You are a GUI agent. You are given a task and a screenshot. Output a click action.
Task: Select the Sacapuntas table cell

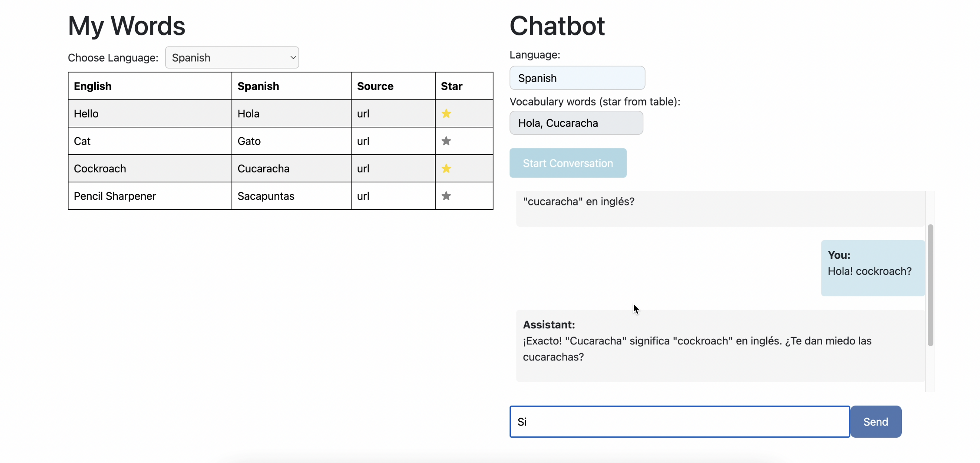(x=266, y=196)
